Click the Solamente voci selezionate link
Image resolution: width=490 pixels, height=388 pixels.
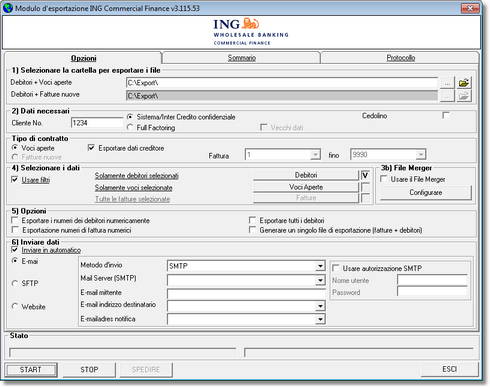click(134, 188)
